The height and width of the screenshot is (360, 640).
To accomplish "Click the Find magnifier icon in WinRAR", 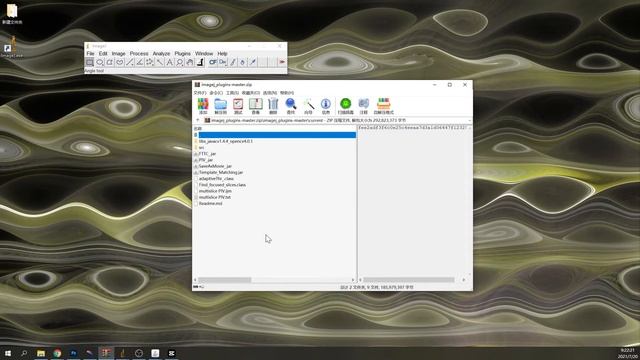I will point(291,106).
